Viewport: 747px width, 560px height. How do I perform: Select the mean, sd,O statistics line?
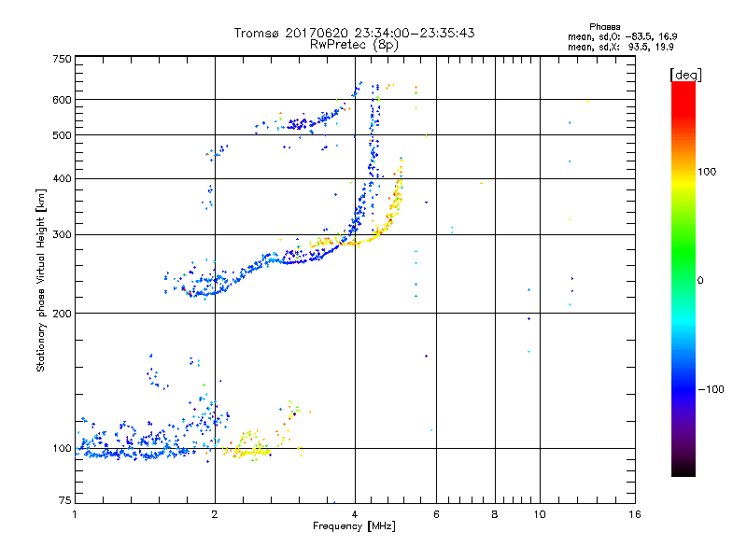[622, 36]
